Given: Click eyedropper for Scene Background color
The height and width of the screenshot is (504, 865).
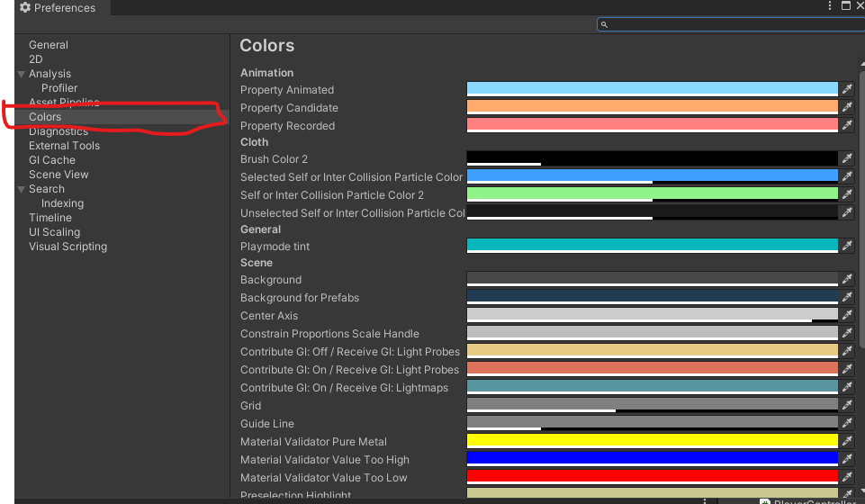Looking at the screenshot, I should 847,280.
